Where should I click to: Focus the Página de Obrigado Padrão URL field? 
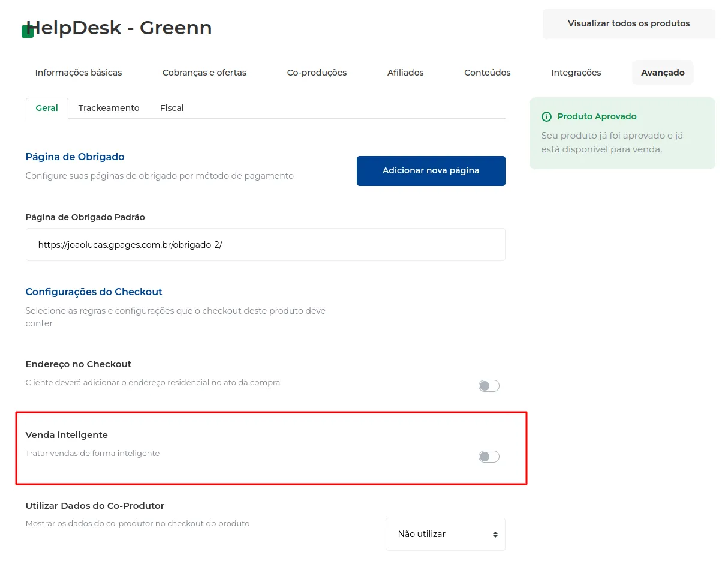click(266, 245)
